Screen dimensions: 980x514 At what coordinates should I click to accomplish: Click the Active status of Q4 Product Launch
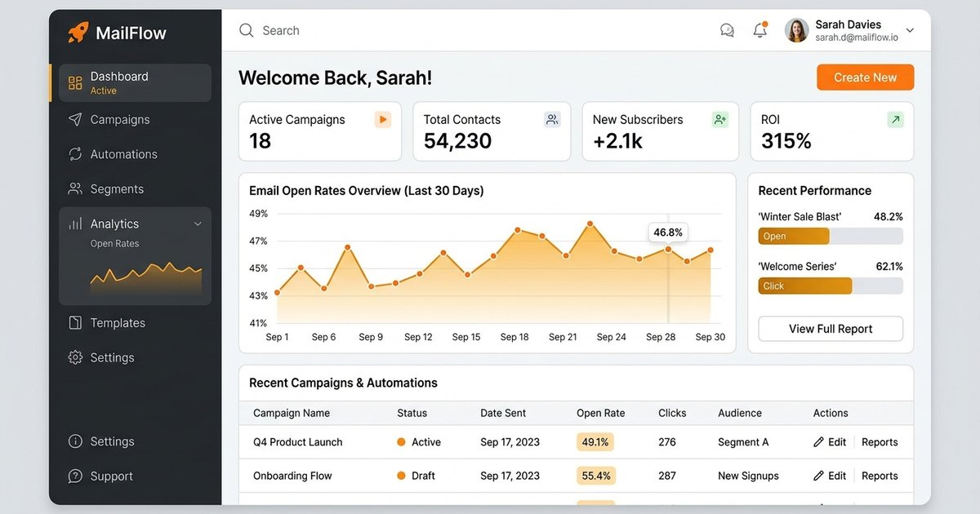(419, 442)
